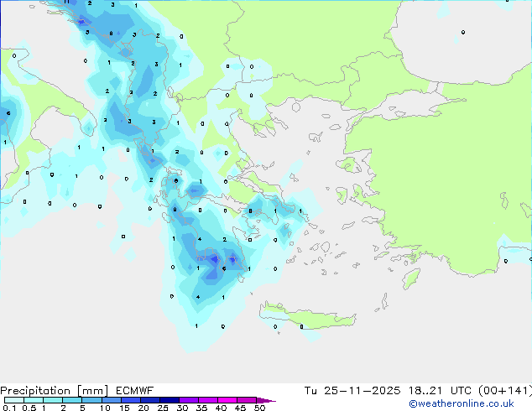Click the 'ECMWF' model label
The image size is (532, 411).
135,391
